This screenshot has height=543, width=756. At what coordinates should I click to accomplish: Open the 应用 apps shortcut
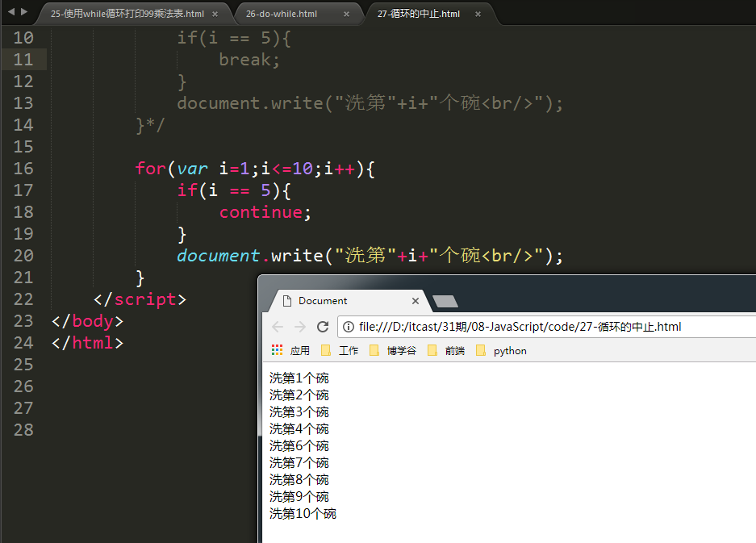point(290,351)
